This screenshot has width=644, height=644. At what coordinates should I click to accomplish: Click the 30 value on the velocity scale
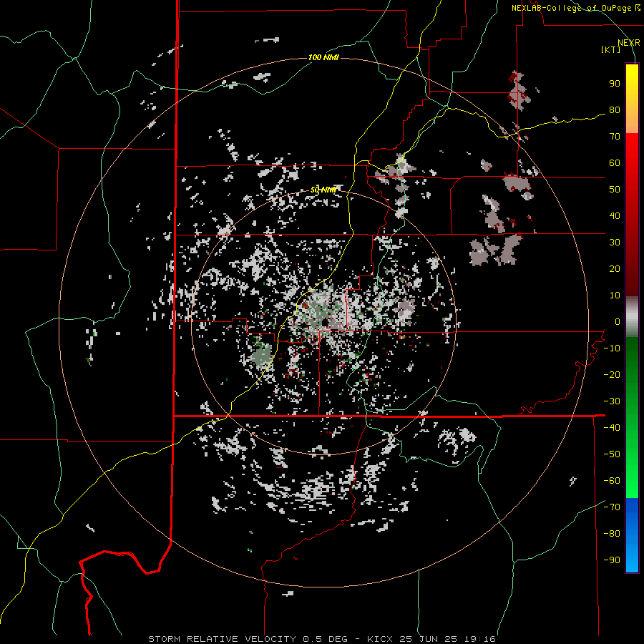tap(615, 243)
